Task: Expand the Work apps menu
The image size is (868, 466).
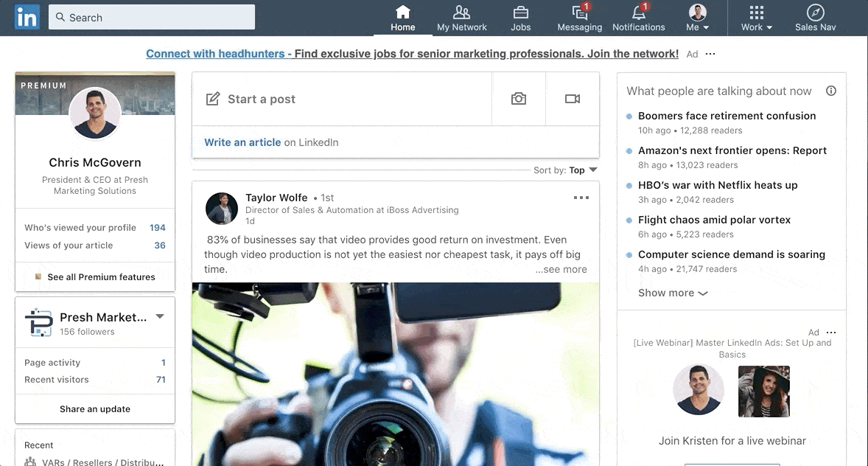Action: pyautogui.click(x=757, y=18)
